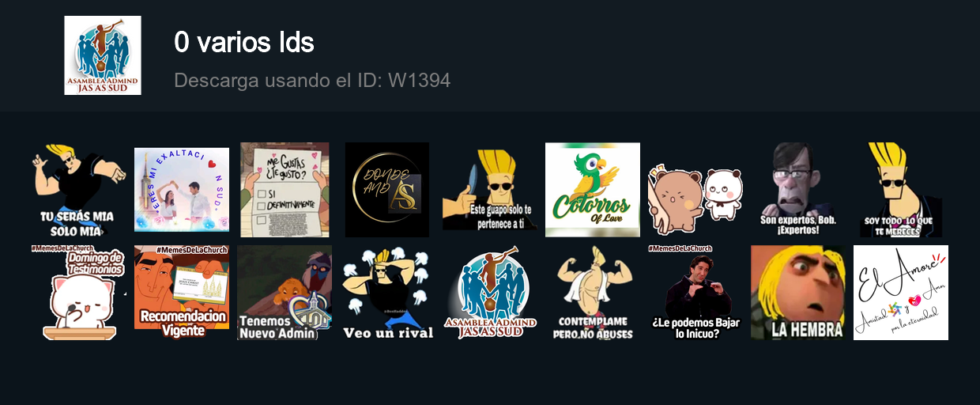Select the 'Tu serás mia solo mia' sticker

click(79, 190)
